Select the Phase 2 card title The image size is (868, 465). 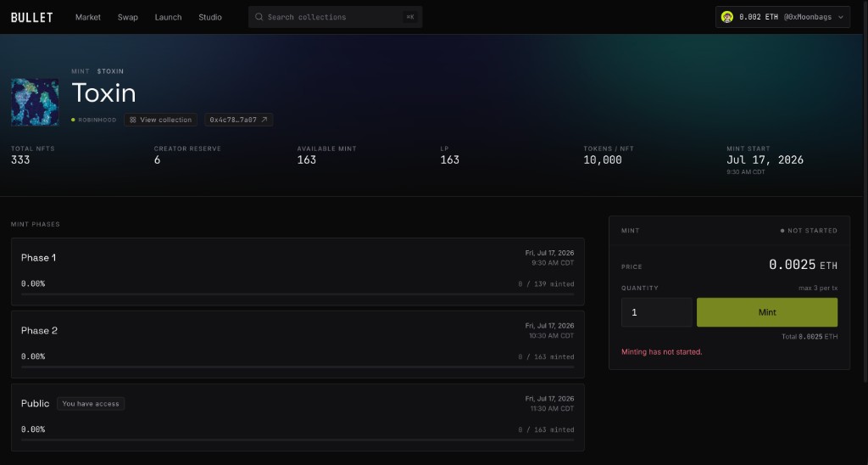tap(39, 330)
